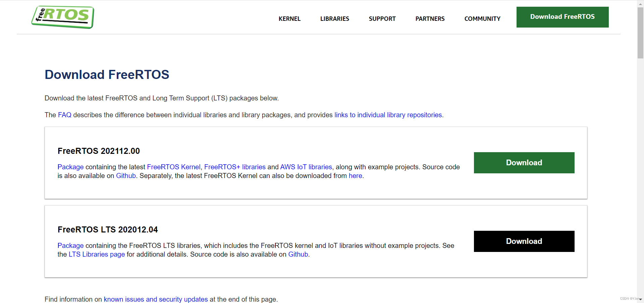Open the SUPPORT menu
The height and width of the screenshot is (303, 644).
382,19
